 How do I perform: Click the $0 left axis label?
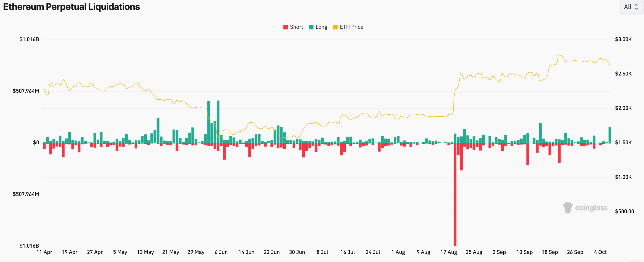pos(36,143)
